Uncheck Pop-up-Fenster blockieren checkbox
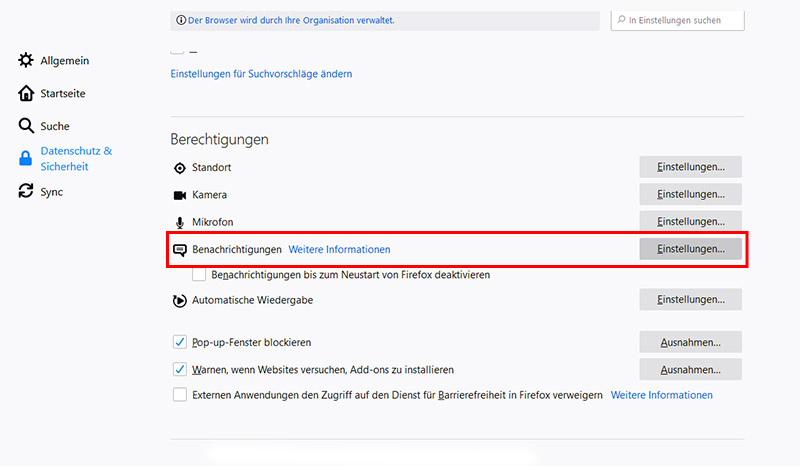Image resolution: width=800 pixels, height=466 pixels. pyautogui.click(x=180, y=342)
